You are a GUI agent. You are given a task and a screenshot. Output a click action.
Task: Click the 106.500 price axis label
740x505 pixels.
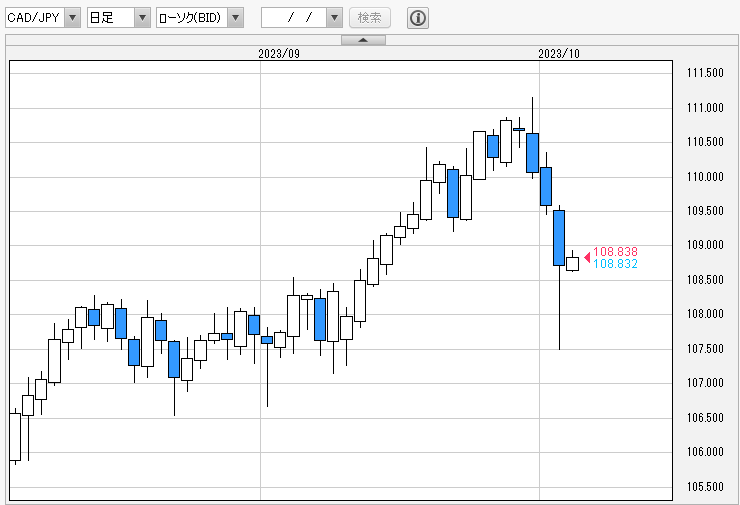[705, 417]
